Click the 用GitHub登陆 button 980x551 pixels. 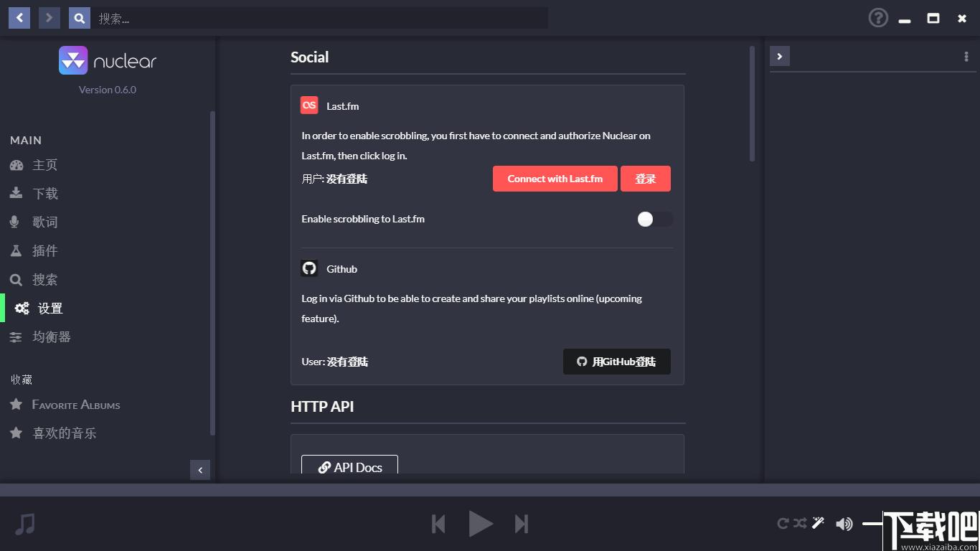point(617,362)
